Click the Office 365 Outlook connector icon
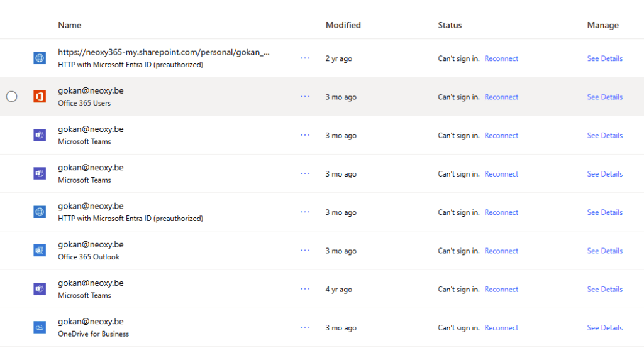The width and height of the screenshot is (644, 348). [x=40, y=251]
